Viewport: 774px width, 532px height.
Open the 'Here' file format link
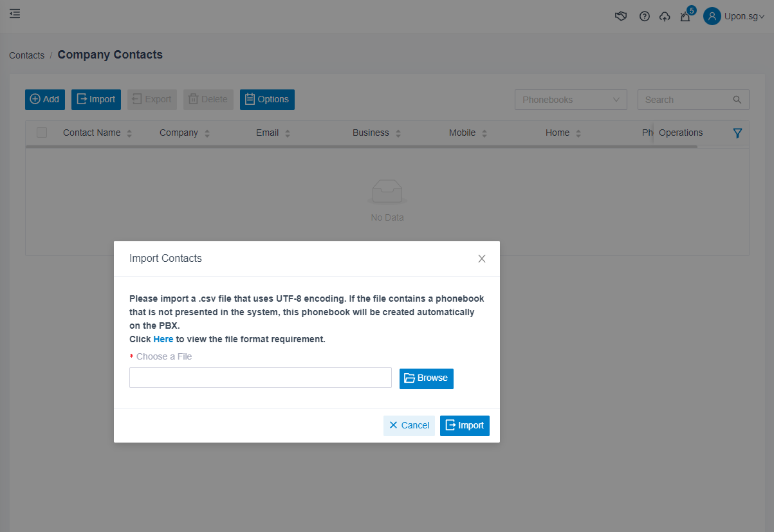click(x=163, y=339)
